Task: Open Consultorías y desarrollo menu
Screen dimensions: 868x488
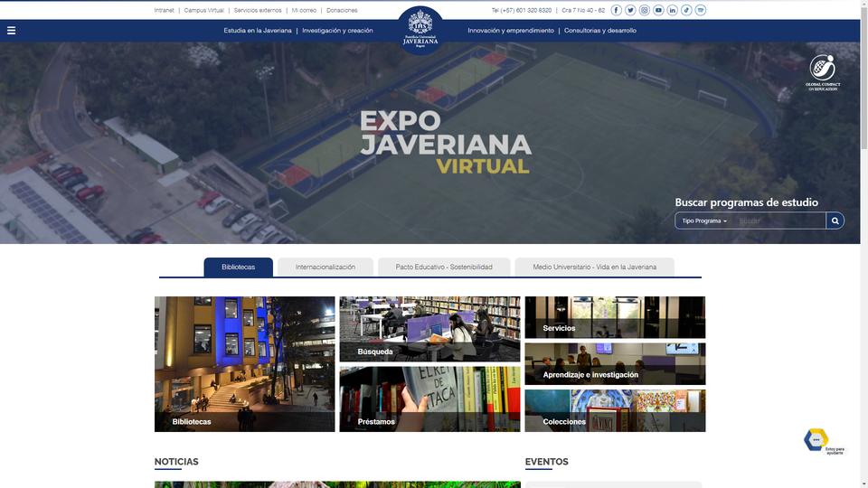Action: click(x=600, y=31)
